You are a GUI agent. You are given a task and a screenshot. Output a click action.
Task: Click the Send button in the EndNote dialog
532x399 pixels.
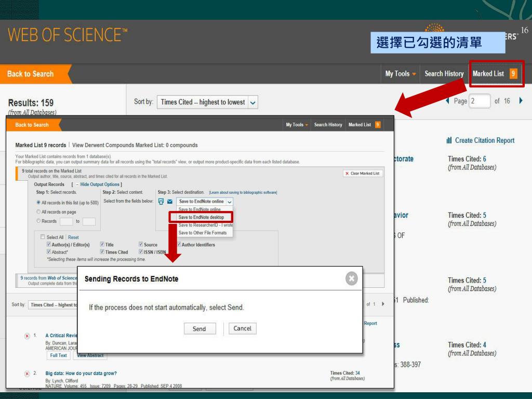point(199,328)
